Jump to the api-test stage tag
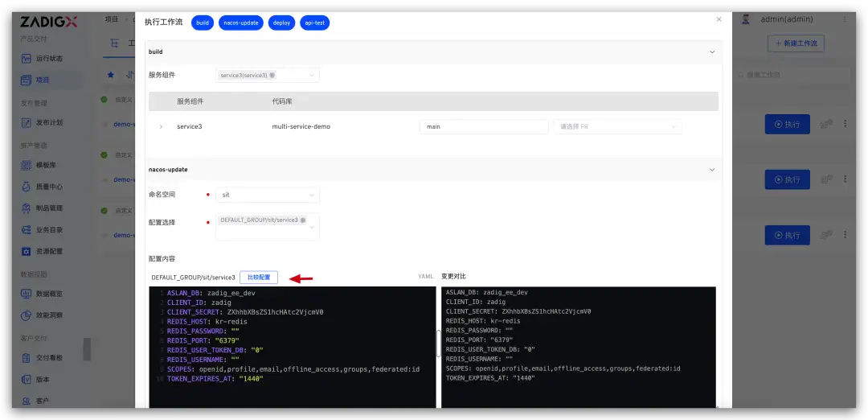 coord(315,23)
